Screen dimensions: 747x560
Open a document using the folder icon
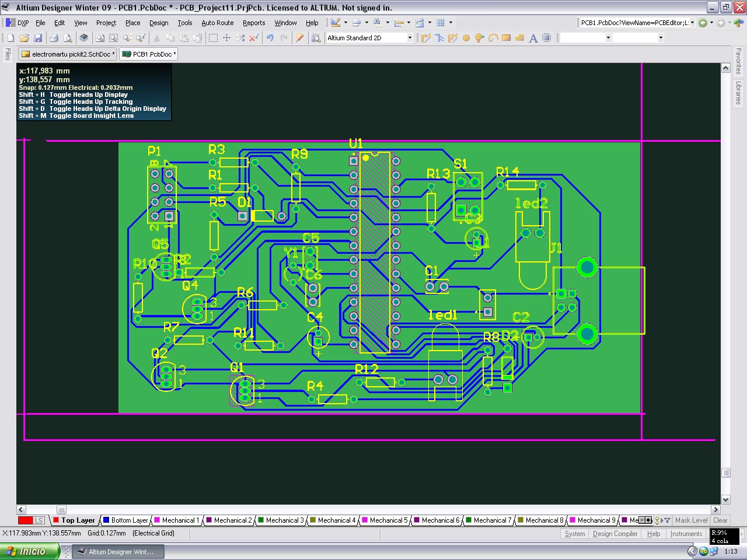point(24,38)
